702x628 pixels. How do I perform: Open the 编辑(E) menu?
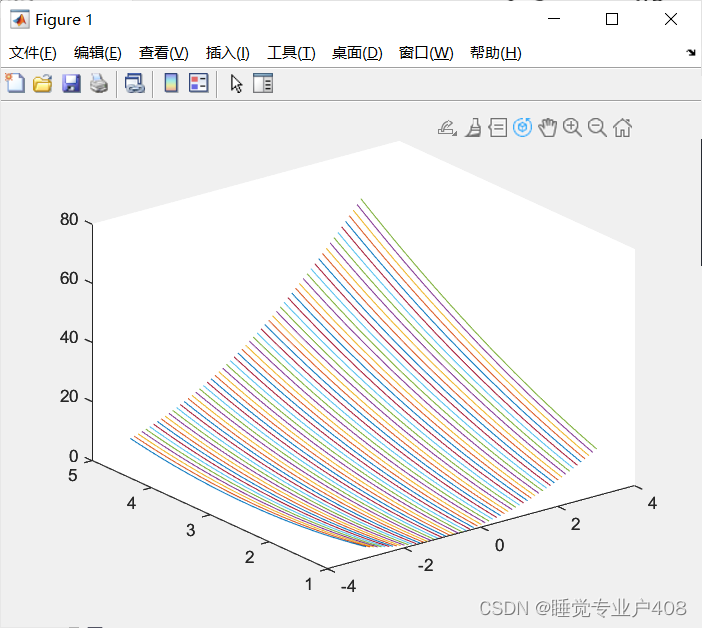[98, 53]
